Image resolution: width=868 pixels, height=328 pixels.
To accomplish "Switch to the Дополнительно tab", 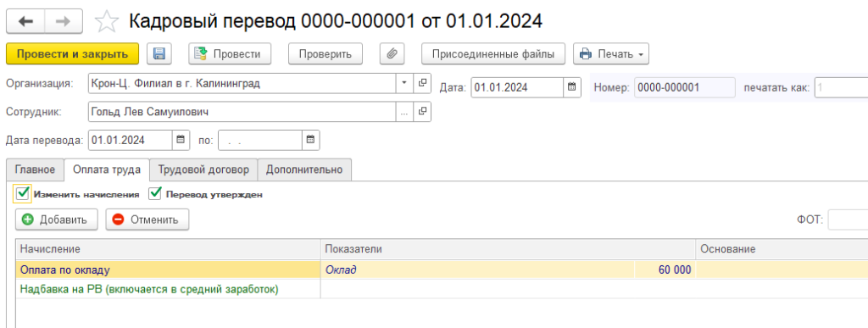I will tap(304, 170).
